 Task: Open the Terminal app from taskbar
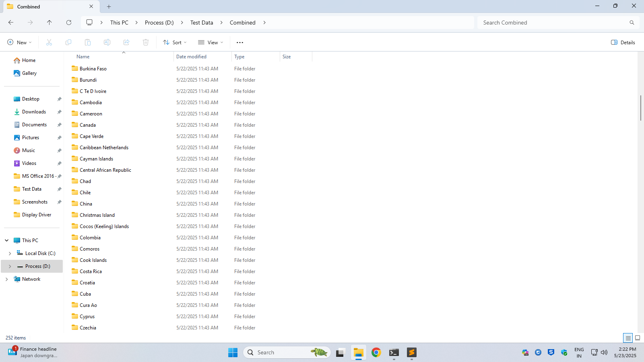pyautogui.click(x=394, y=352)
